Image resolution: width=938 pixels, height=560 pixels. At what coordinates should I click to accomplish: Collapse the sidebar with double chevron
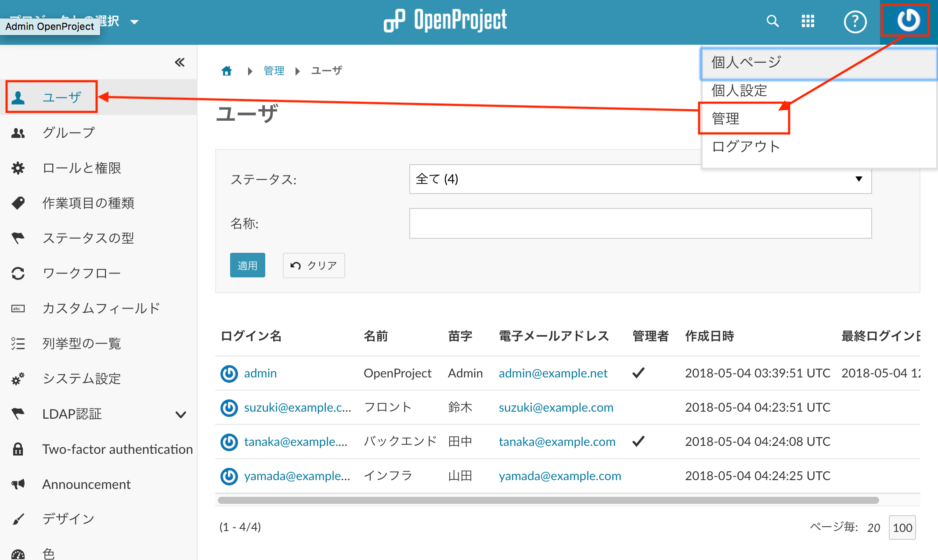(x=180, y=62)
